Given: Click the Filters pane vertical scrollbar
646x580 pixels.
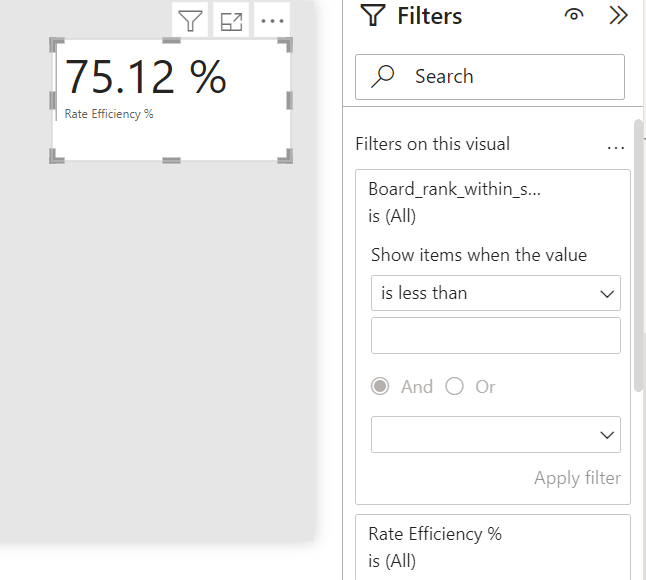Looking at the screenshot, I should 638,255.
